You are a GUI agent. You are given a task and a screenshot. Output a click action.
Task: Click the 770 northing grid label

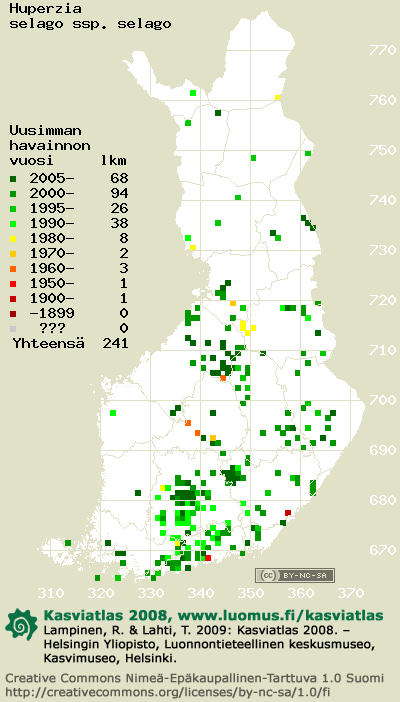(x=383, y=51)
